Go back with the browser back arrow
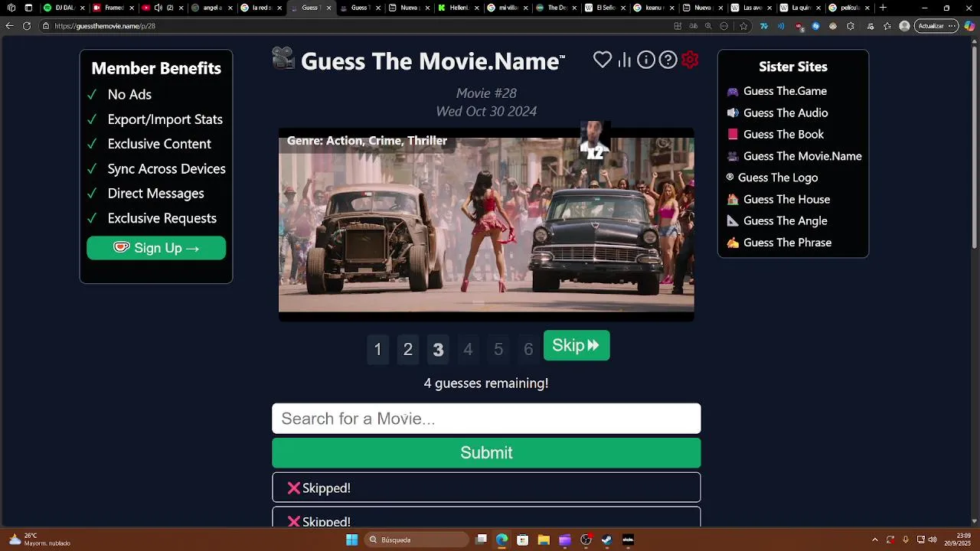 pos(9,26)
